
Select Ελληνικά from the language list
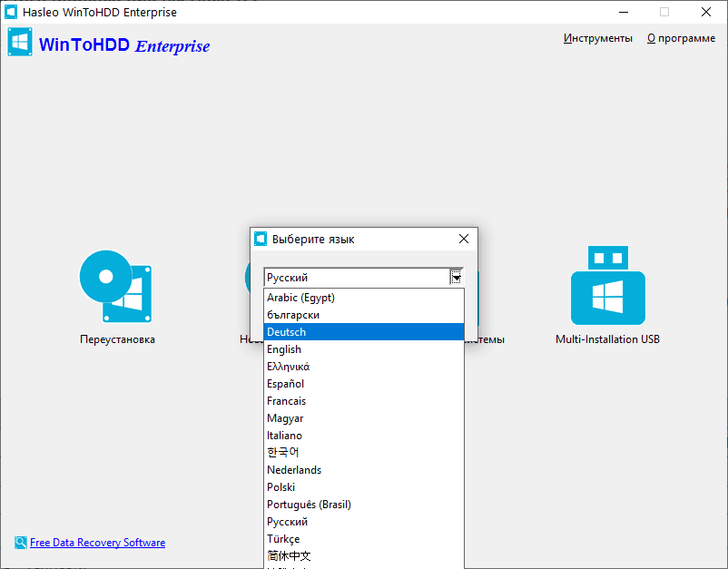(x=364, y=367)
